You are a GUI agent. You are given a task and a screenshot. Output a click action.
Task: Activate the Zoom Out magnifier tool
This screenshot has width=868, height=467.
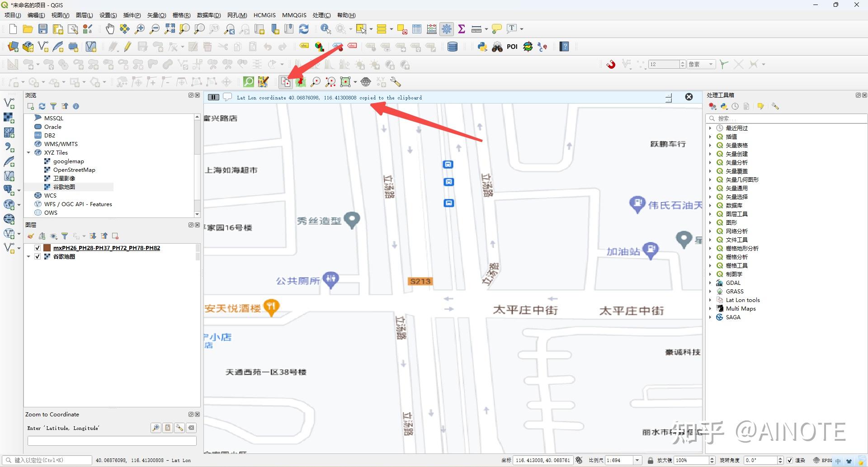(x=155, y=29)
